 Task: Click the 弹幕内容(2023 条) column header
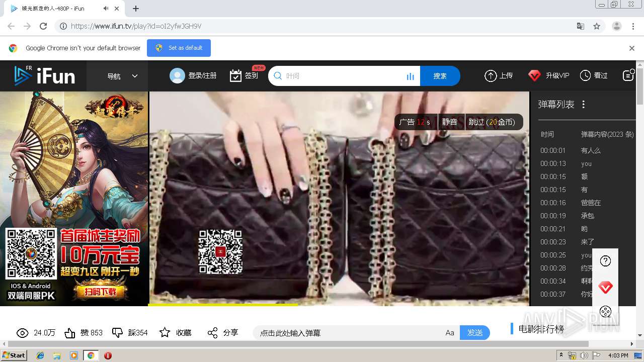click(607, 134)
